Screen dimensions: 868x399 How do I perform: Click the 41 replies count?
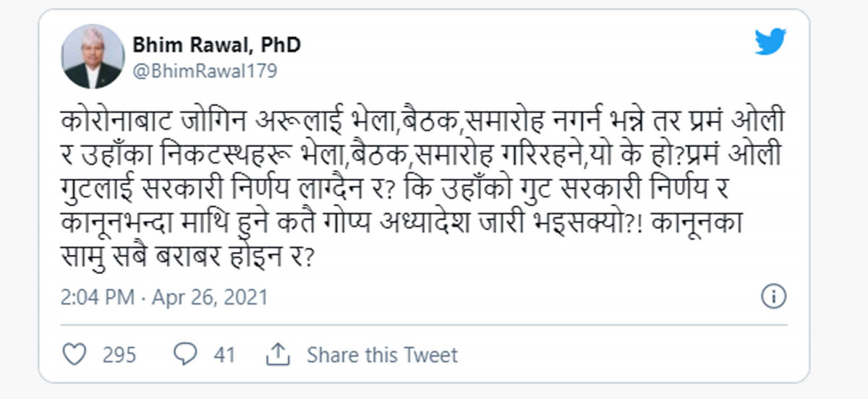point(224,355)
